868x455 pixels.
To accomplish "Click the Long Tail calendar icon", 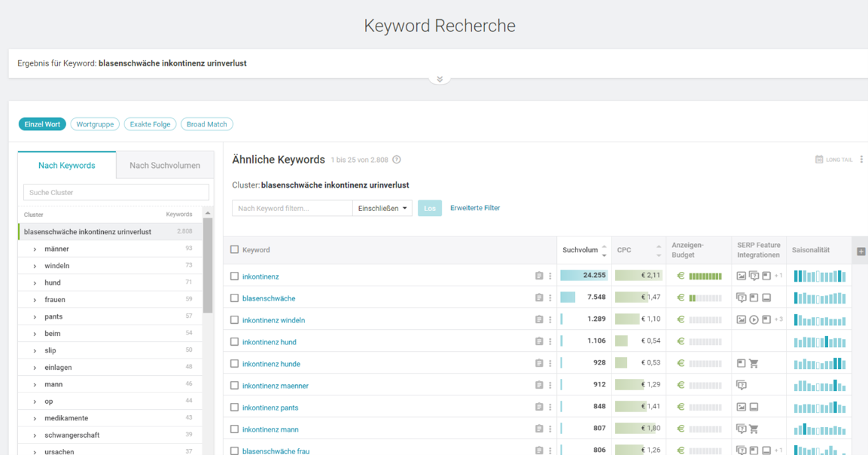I will tap(819, 160).
